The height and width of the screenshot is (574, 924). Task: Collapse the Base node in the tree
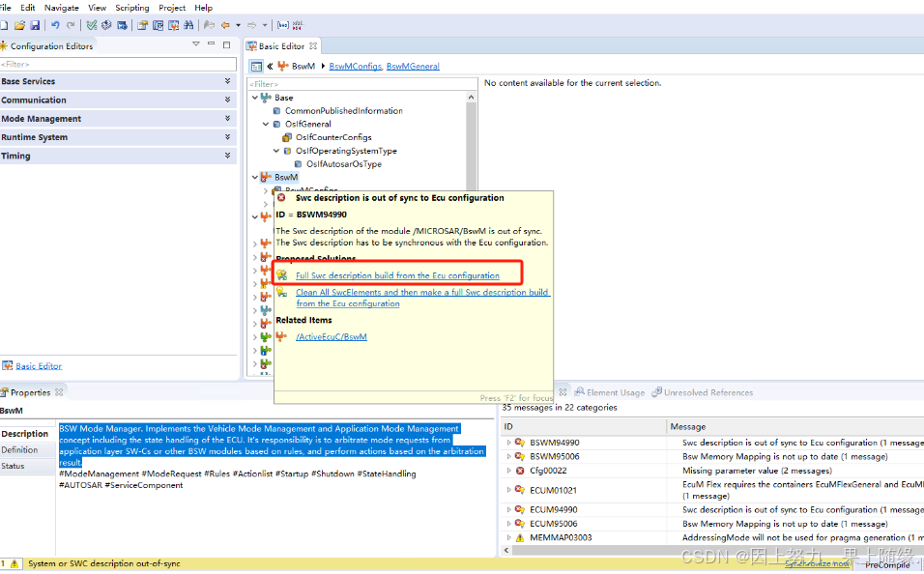coord(254,98)
